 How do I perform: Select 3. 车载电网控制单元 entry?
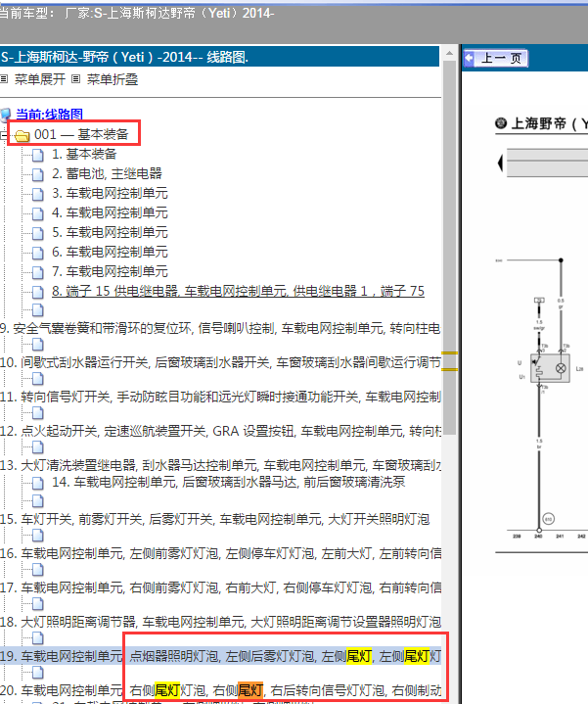110,193
